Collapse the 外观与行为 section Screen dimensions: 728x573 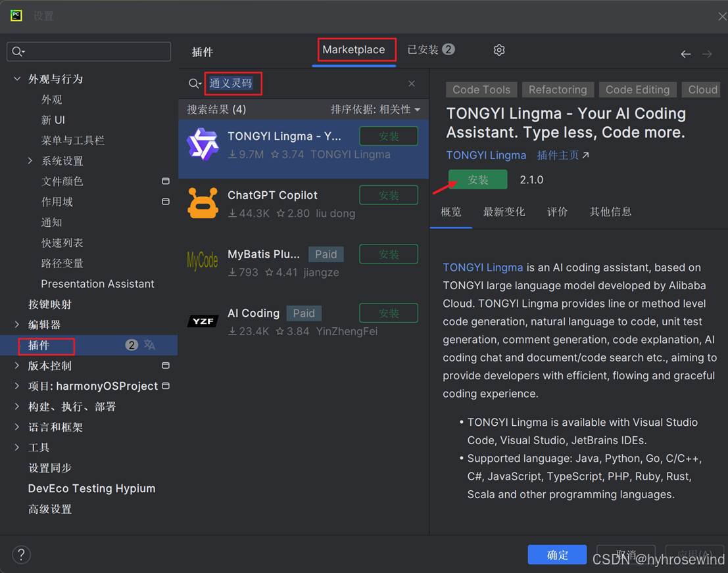[x=16, y=79]
